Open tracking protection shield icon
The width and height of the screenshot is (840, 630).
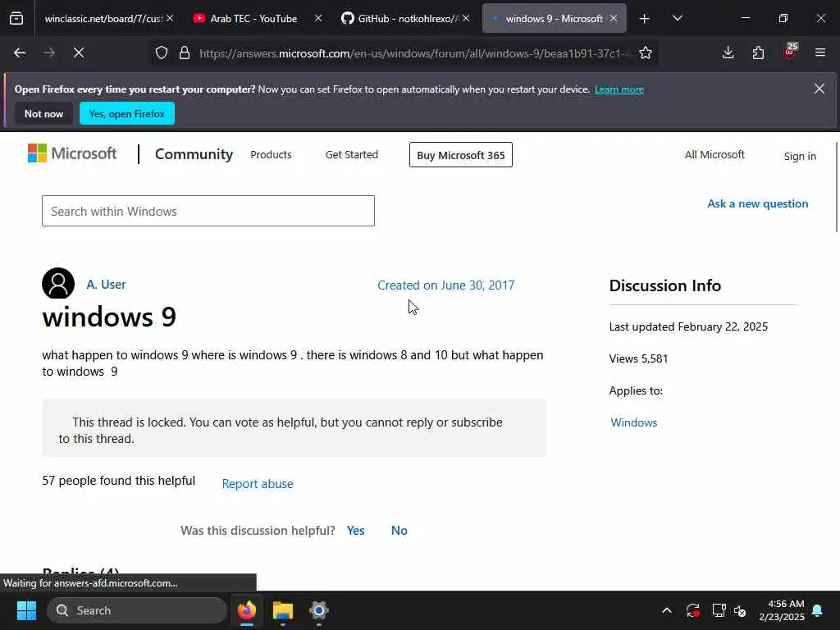162,53
